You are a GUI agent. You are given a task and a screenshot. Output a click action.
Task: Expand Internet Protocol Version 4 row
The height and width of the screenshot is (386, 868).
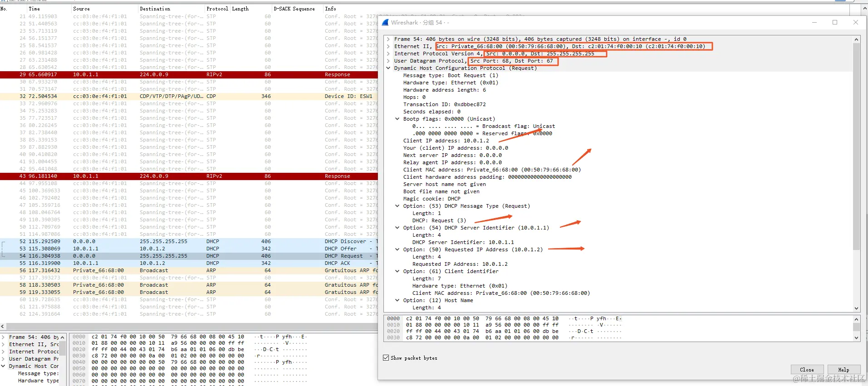tap(388, 54)
